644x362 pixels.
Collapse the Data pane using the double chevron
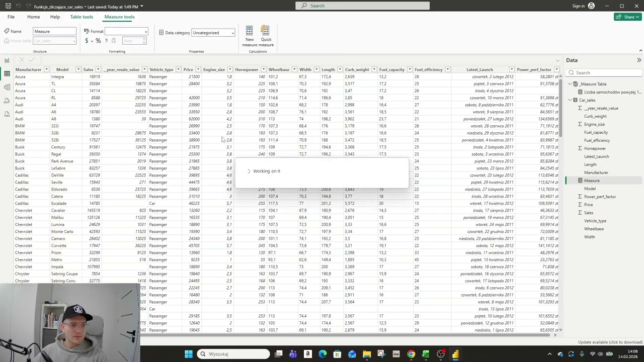click(639, 60)
